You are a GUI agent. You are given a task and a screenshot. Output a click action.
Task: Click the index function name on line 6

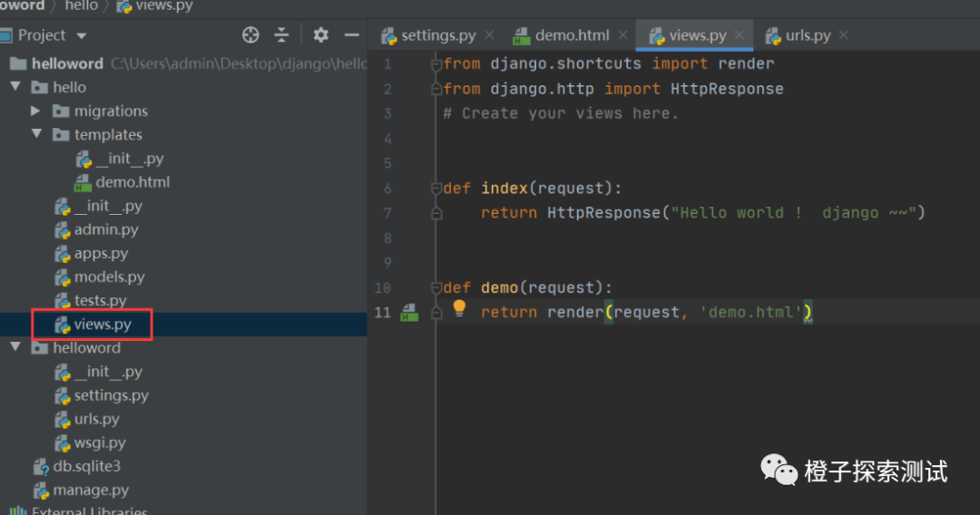505,188
